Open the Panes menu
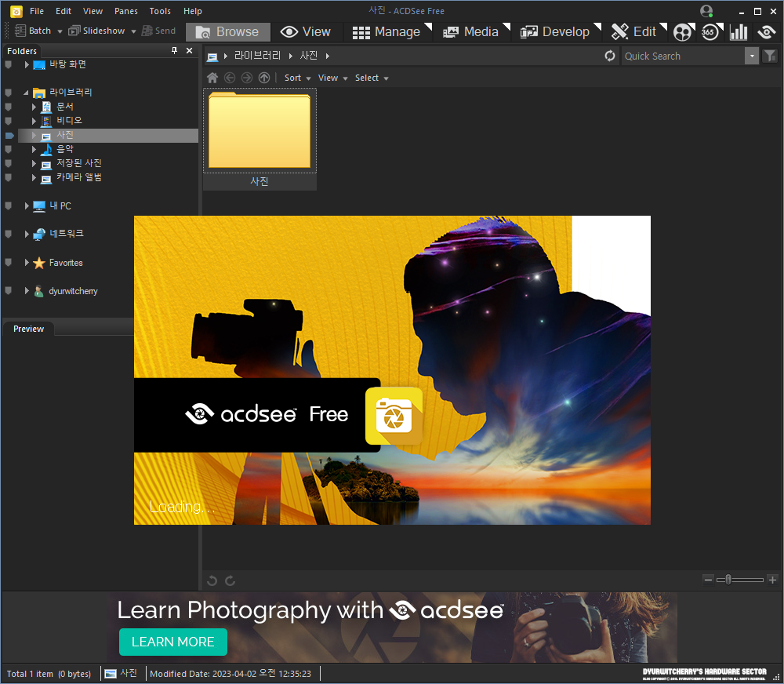The height and width of the screenshot is (684, 784). click(x=126, y=11)
